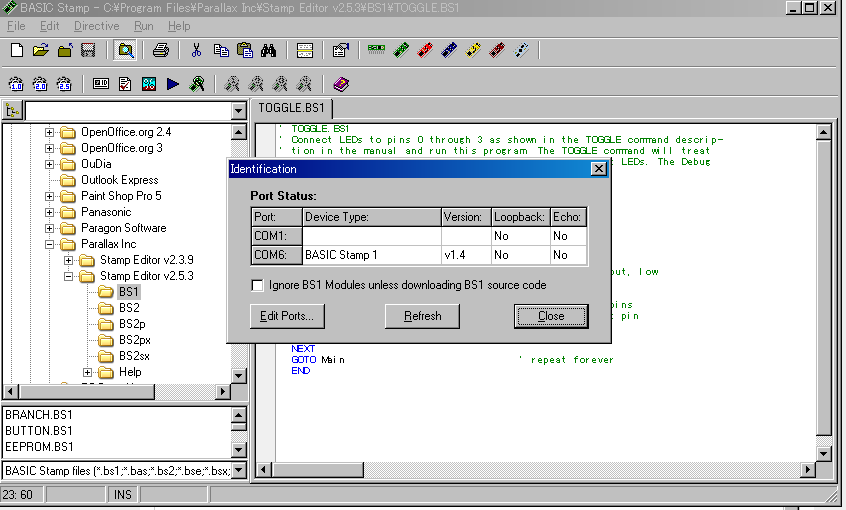Select BUTTON.BS1 in the file list
Screen dimensions: 846x510
click(39, 431)
